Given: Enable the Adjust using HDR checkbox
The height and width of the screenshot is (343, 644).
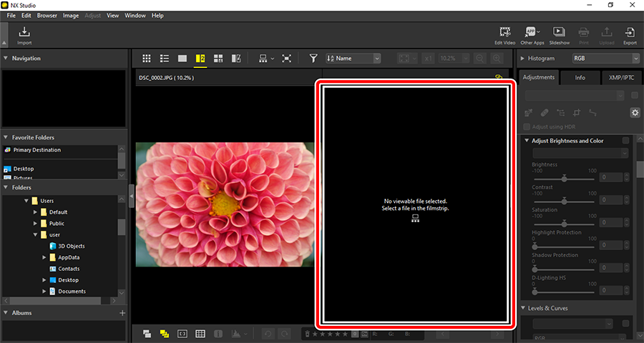Looking at the screenshot, I should pyautogui.click(x=527, y=127).
